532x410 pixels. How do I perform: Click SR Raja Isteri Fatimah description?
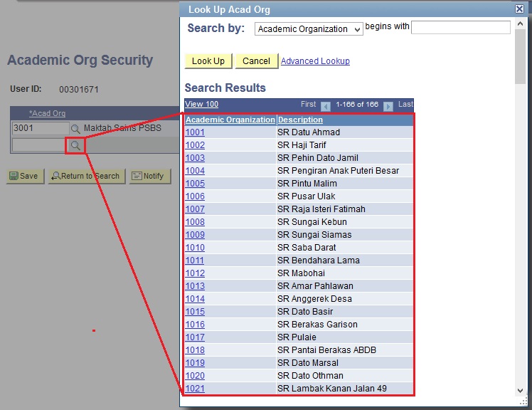coord(321,209)
